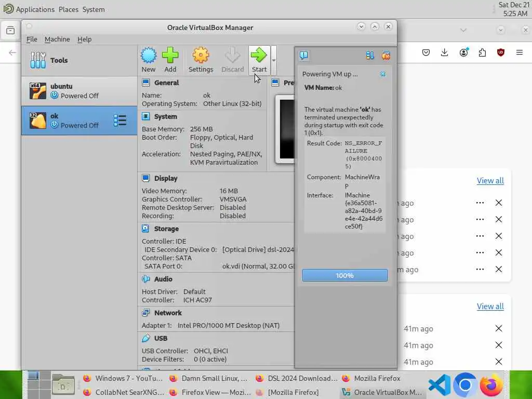Click the VM preview thumbnail
The width and height of the screenshot is (532, 399).
(x=285, y=129)
